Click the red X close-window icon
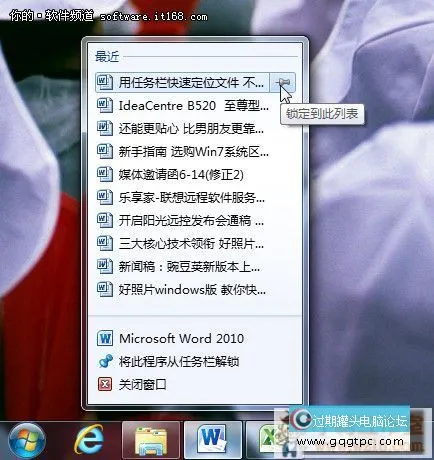The image size is (434, 460). (105, 384)
